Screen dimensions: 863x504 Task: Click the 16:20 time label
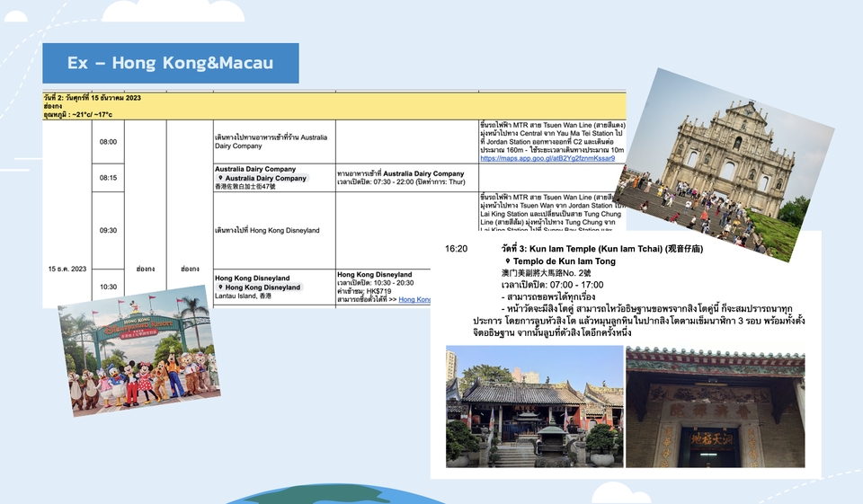[x=457, y=249]
